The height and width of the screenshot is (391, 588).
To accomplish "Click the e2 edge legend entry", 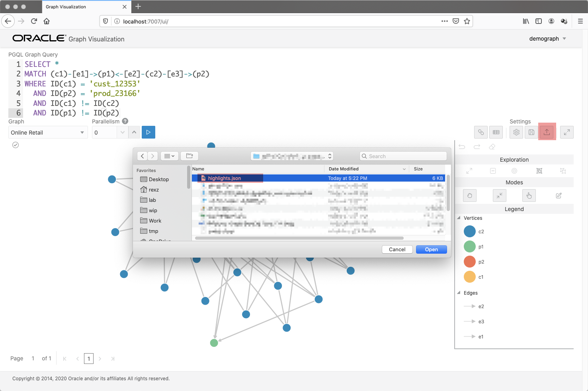I will click(x=474, y=306).
